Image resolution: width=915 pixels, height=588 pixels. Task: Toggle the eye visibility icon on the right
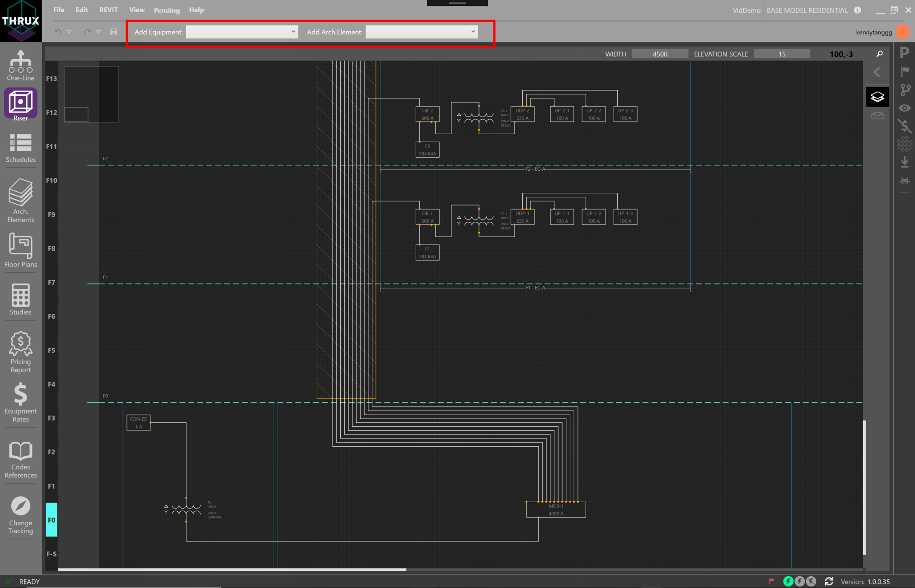tap(905, 108)
